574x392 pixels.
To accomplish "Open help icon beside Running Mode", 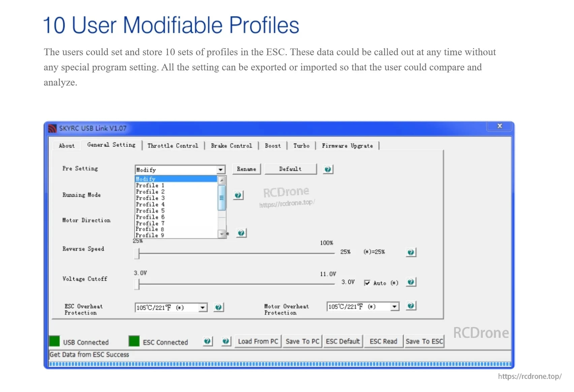I will (x=238, y=195).
